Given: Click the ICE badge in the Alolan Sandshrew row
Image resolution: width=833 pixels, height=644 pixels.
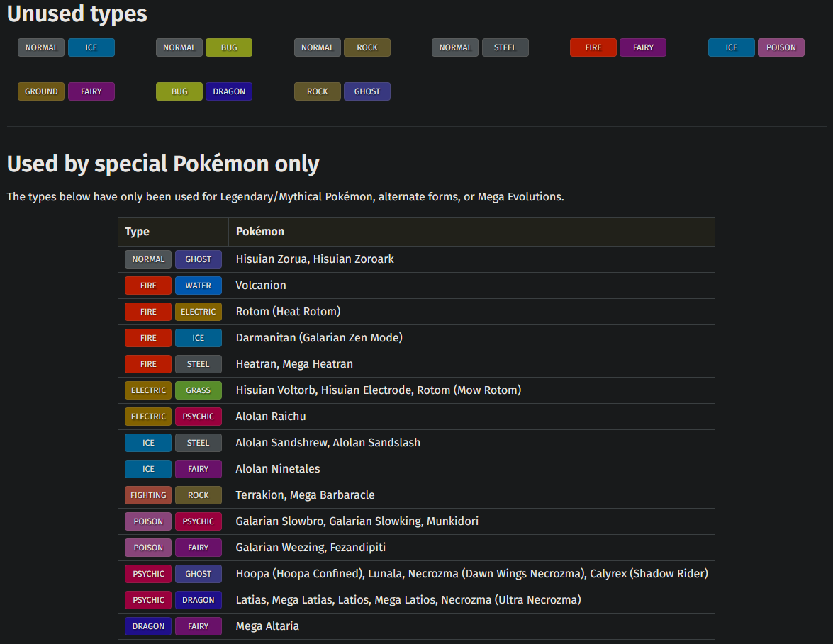Looking at the screenshot, I should pos(148,443).
